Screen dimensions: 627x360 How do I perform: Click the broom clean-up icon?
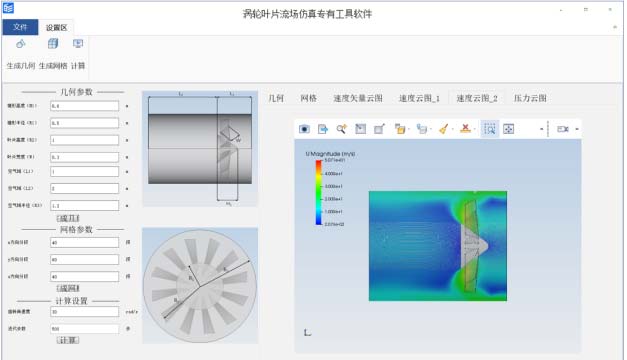443,129
